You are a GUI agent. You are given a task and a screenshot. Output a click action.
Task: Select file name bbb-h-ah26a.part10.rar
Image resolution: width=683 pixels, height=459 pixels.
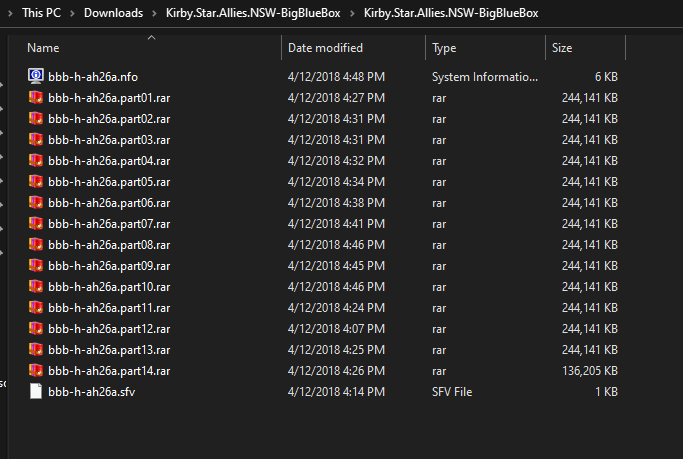[109, 287]
